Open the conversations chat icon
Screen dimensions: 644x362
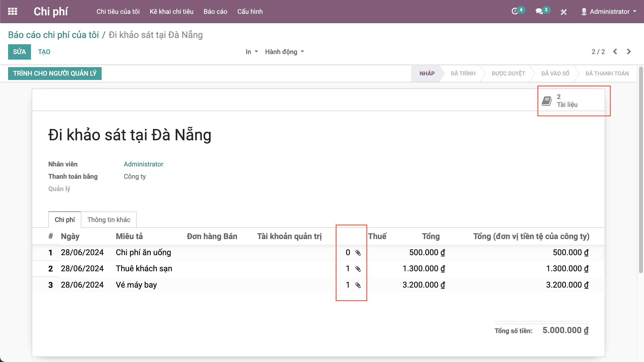coord(539,11)
